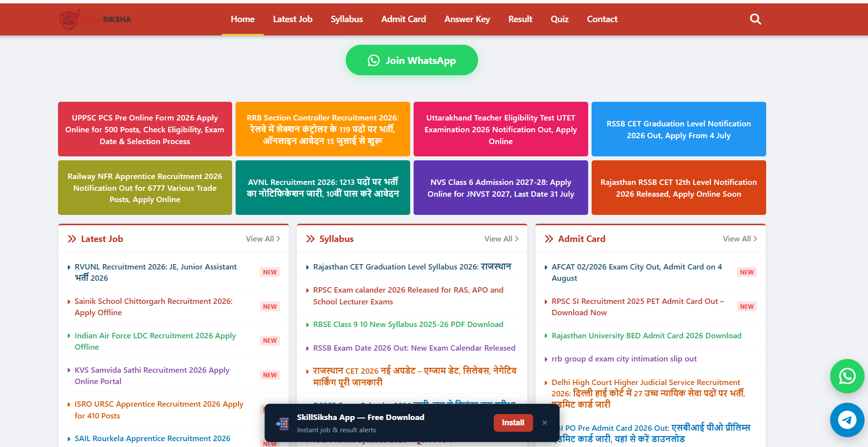Click the double-chevron icon beside Latest Job
Viewport: 868px width, 447px height.
72,239
